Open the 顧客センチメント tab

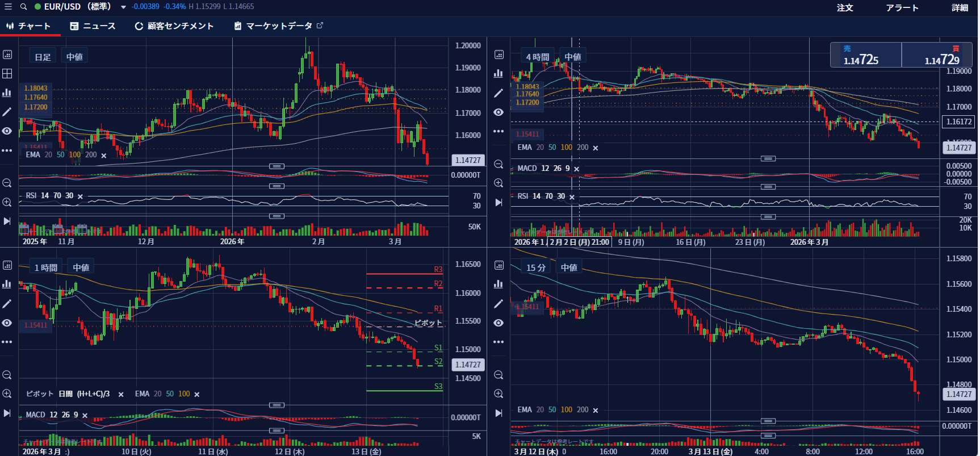[x=174, y=26]
